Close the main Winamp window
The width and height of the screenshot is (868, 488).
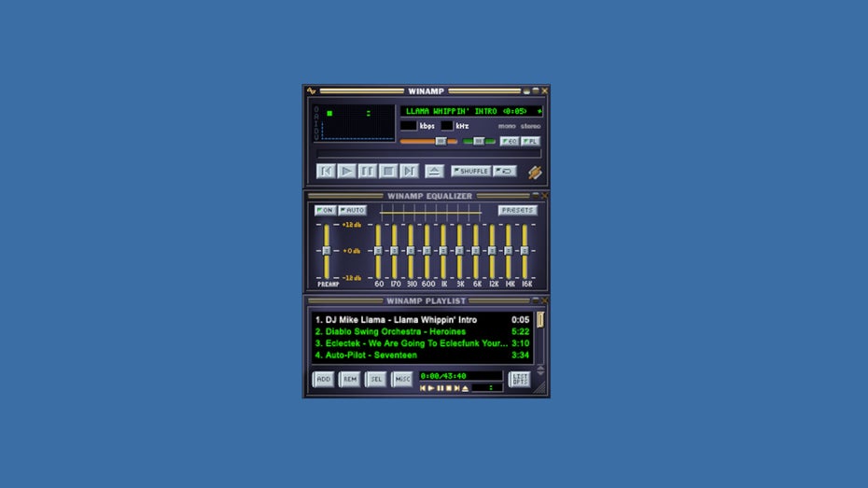click(x=545, y=91)
